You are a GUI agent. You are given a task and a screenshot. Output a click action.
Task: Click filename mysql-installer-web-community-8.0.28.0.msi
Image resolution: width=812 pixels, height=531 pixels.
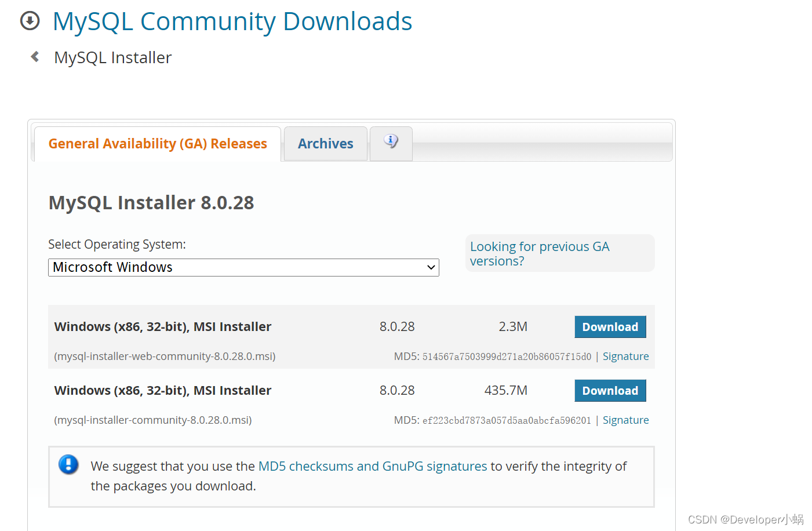[165, 357]
